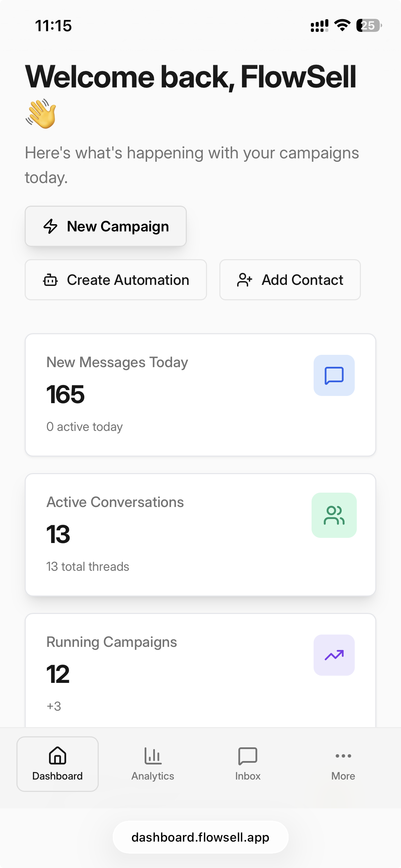Select the Active Conversations label
Image resolution: width=401 pixels, height=868 pixels.
(x=115, y=502)
